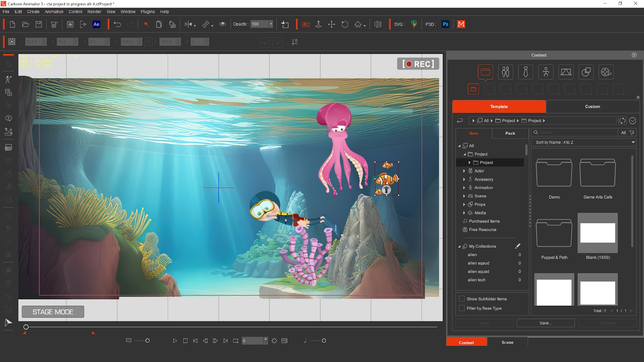Click the Save... button

point(546,323)
